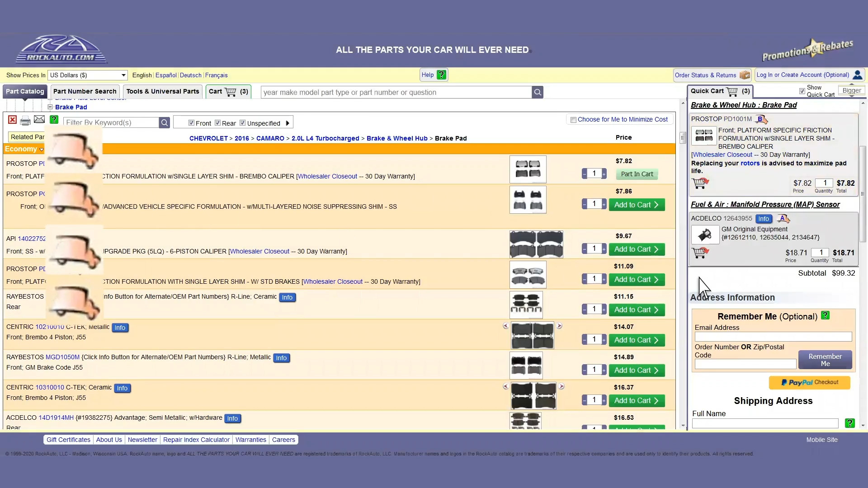
Task: Open Info for RAYBESTOS R-Line Ceramic pad
Action: (x=287, y=297)
